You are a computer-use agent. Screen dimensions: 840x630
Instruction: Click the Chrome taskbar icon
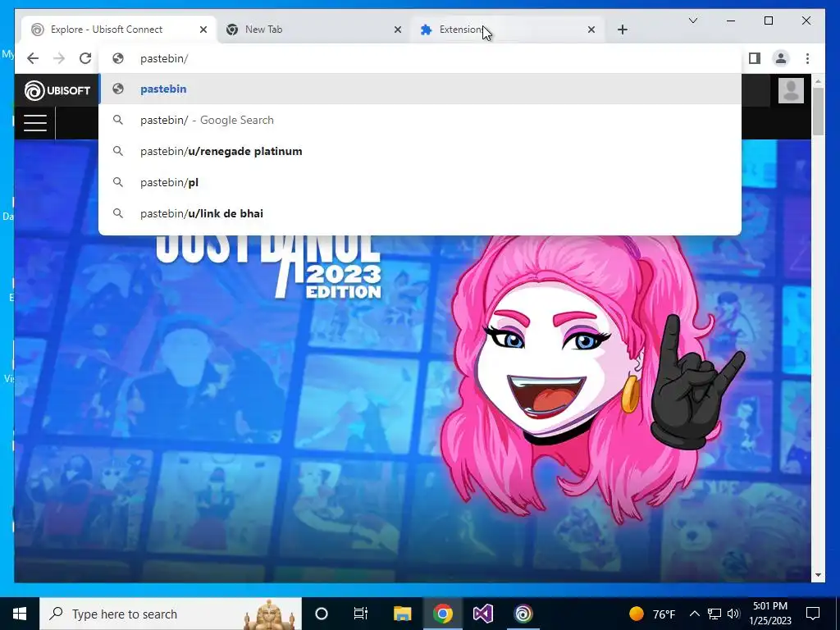pyautogui.click(x=442, y=614)
